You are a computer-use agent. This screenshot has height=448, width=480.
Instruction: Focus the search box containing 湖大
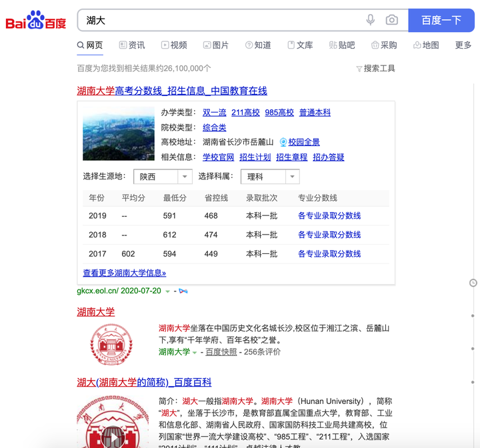[221, 20]
